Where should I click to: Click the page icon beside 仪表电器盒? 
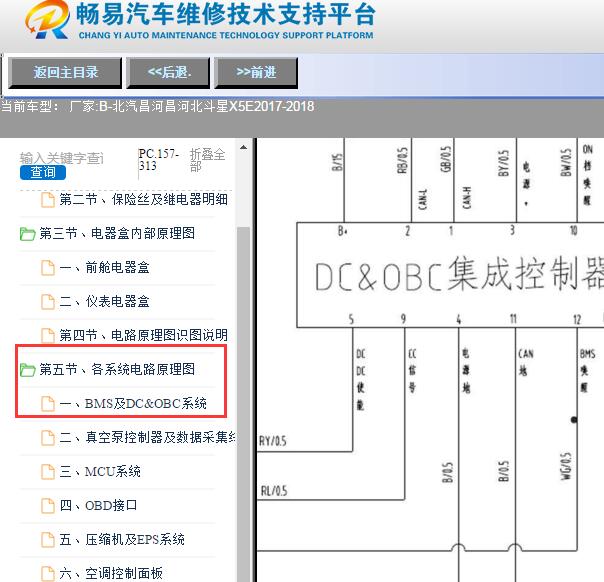48,302
